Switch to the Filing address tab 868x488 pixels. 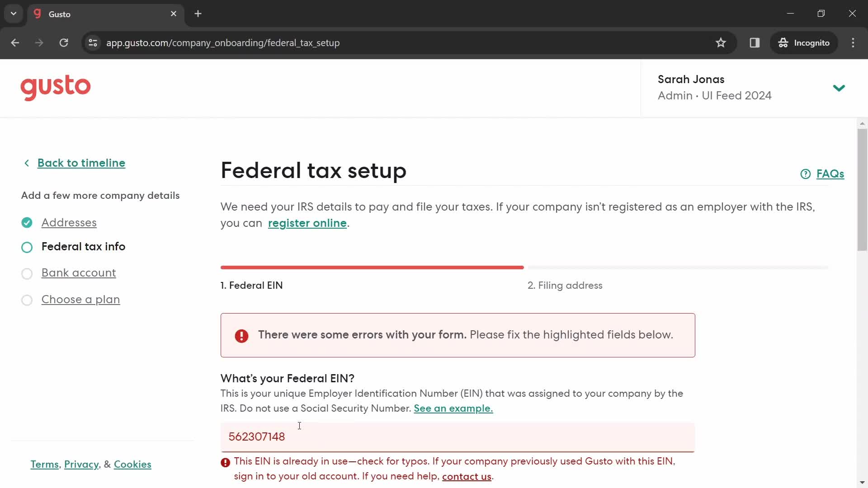tap(565, 285)
